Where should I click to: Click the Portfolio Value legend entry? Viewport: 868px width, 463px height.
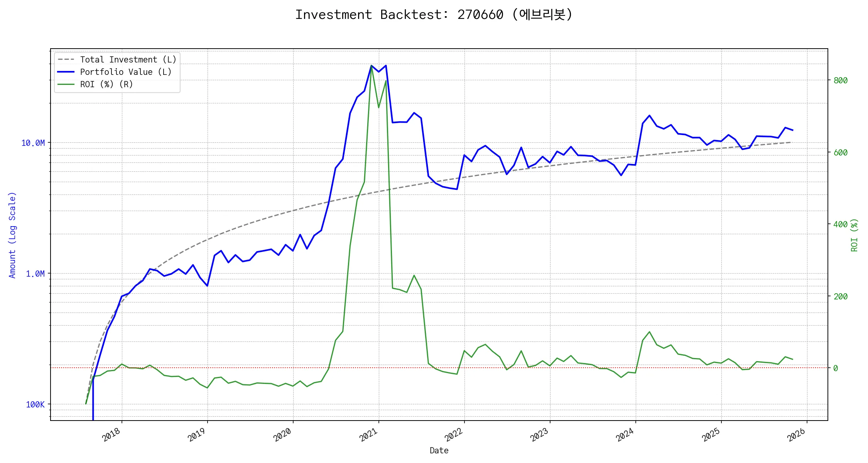(x=125, y=72)
